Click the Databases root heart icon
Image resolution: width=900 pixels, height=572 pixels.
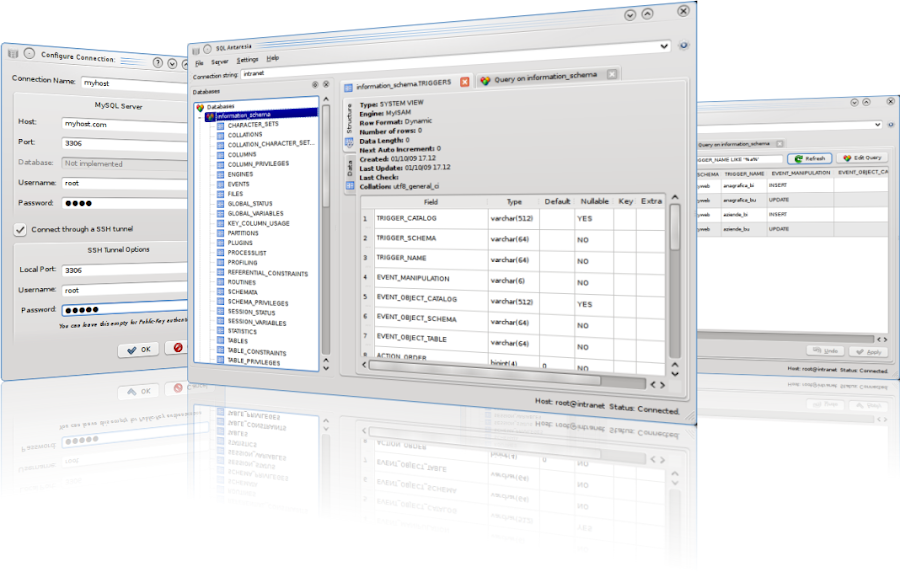click(200, 107)
